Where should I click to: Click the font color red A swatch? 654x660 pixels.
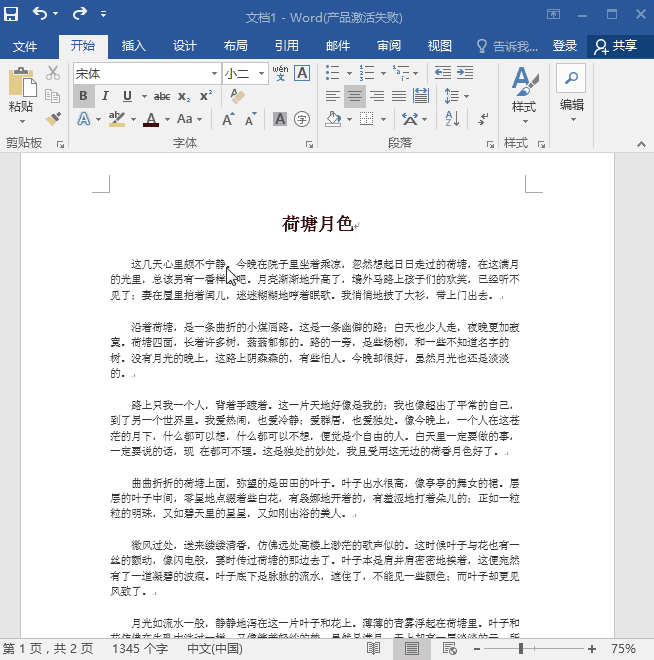click(151, 119)
